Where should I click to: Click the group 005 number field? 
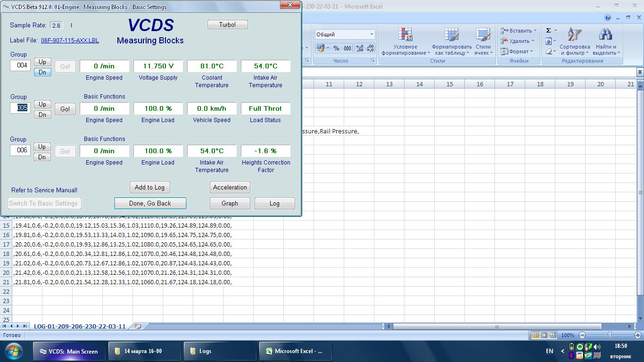pyautogui.click(x=20, y=107)
